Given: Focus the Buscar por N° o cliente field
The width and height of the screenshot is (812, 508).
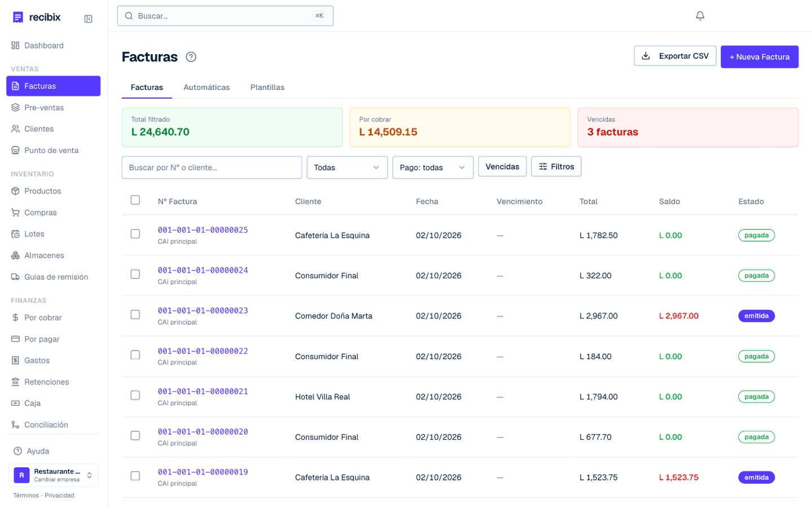Looking at the screenshot, I should click(212, 168).
